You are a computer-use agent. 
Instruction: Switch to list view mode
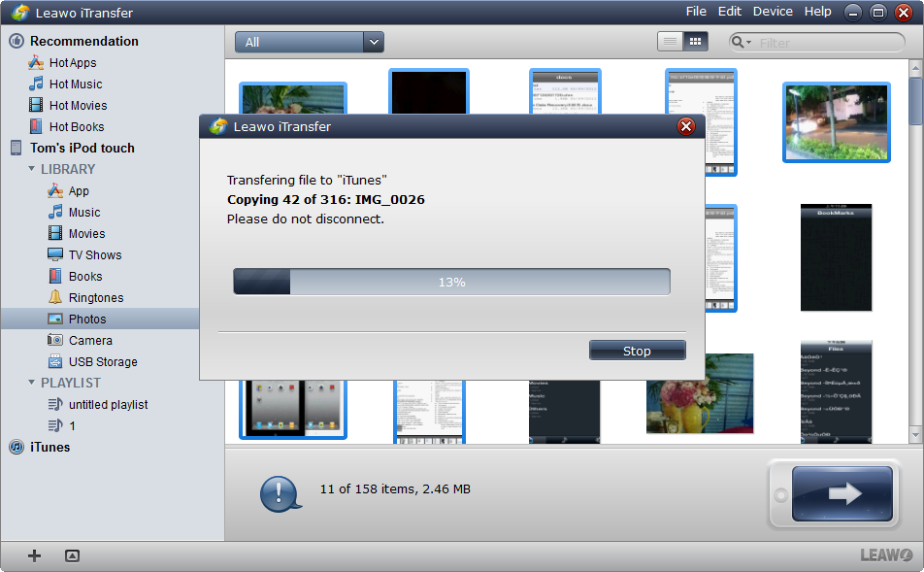tap(670, 42)
